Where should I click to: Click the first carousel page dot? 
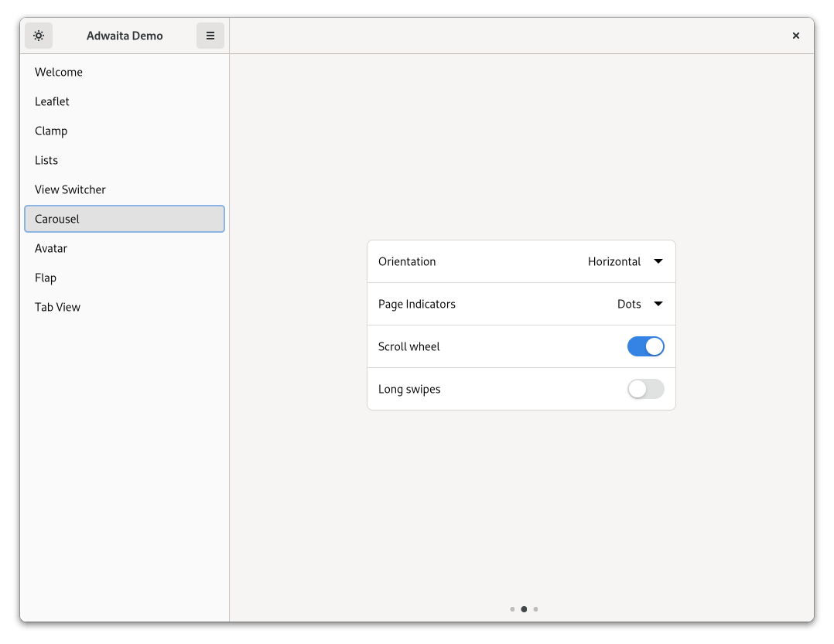[x=512, y=609]
